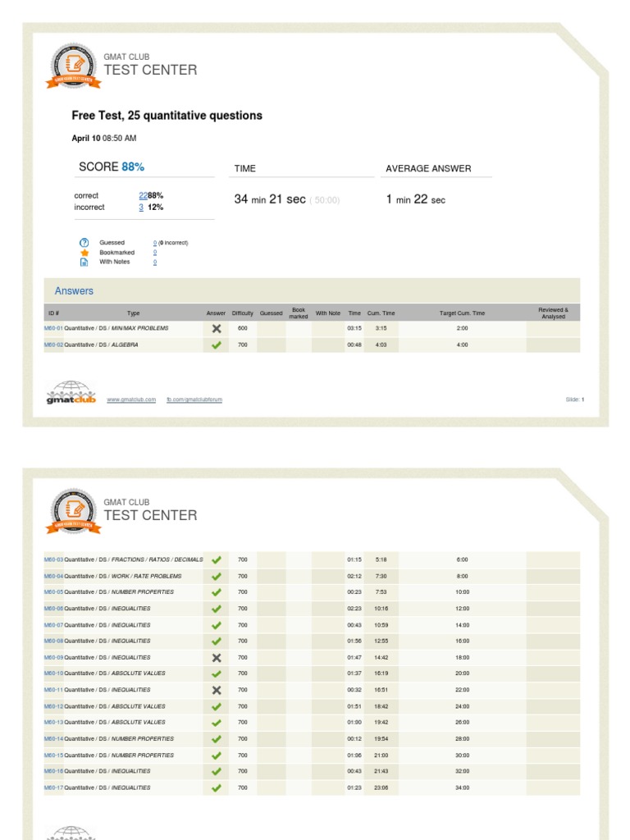Open question M60-09 link

tap(53, 657)
